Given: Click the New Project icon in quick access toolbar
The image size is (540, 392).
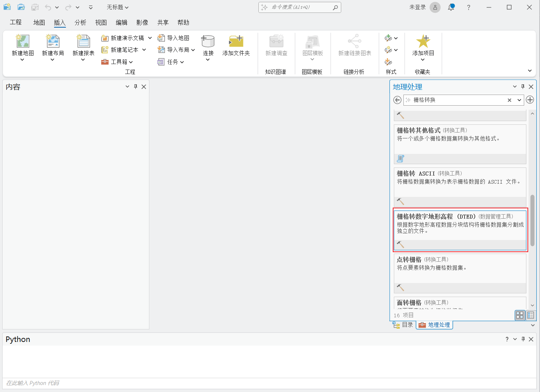Looking at the screenshot, I should click(7, 7).
